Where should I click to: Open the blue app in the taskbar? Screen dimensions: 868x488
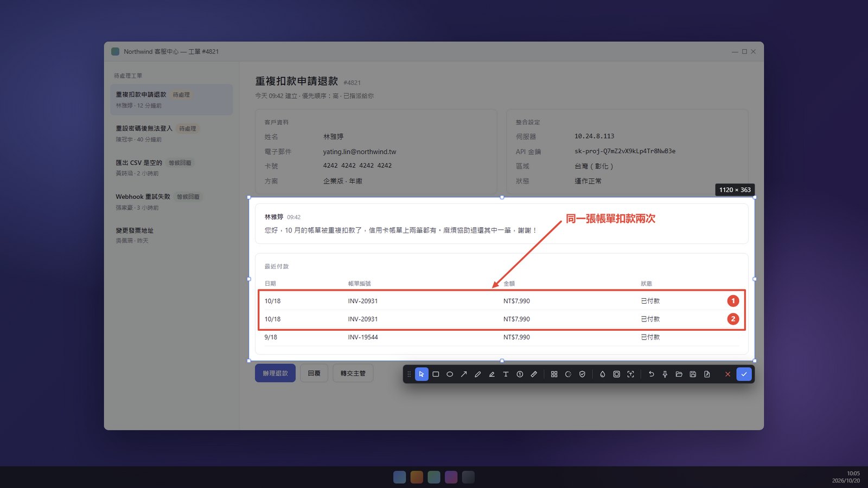tap(399, 477)
